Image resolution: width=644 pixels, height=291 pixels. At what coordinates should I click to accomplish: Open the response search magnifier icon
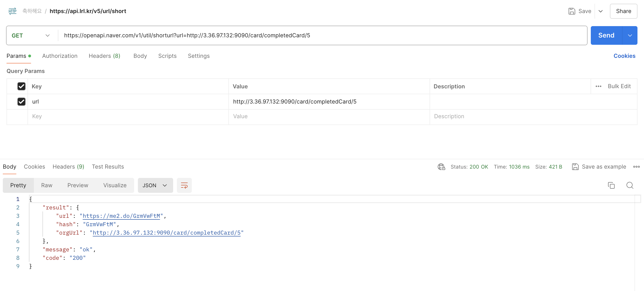point(630,185)
